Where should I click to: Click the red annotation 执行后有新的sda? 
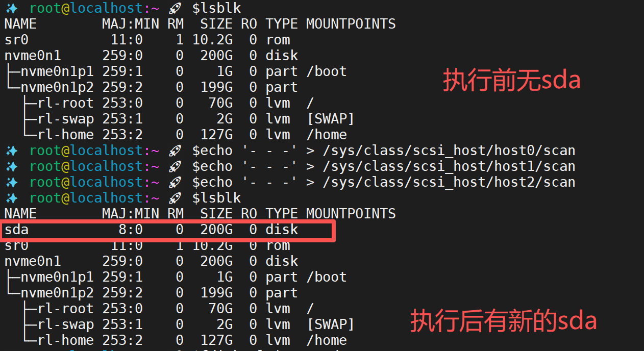(x=504, y=321)
